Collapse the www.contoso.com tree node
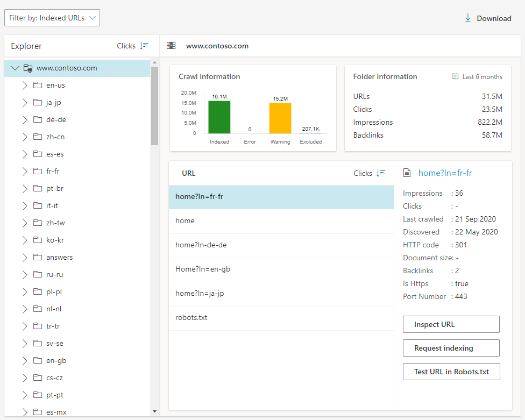This screenshot has width=525, height=420. tap(15, 68)
